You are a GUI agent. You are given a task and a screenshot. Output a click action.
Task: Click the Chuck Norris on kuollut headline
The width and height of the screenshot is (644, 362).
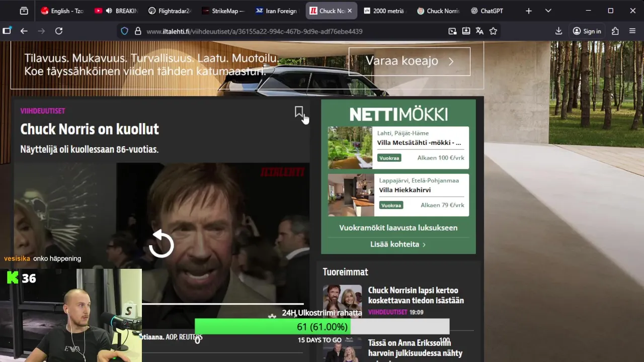point(90,129)
